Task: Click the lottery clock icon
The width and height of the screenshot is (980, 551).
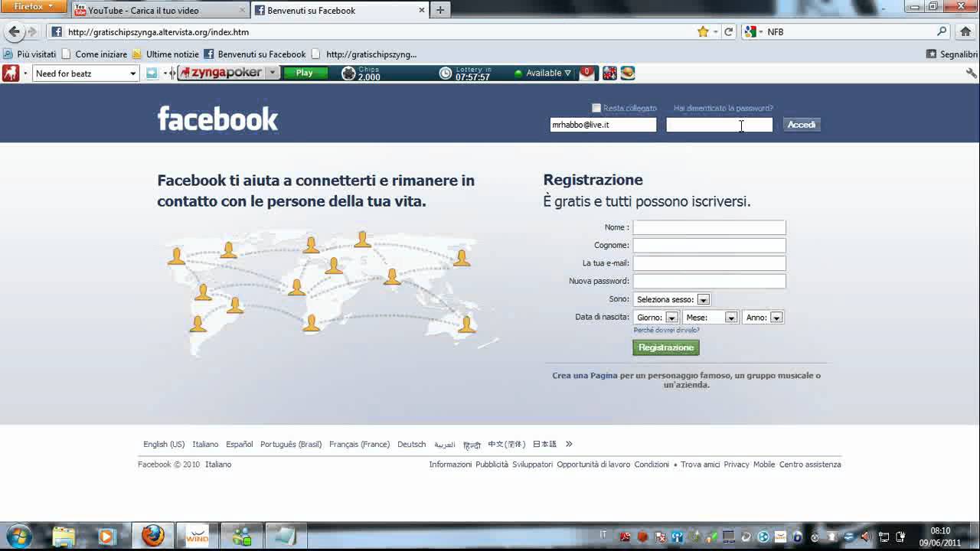Action: click(446, 73)
